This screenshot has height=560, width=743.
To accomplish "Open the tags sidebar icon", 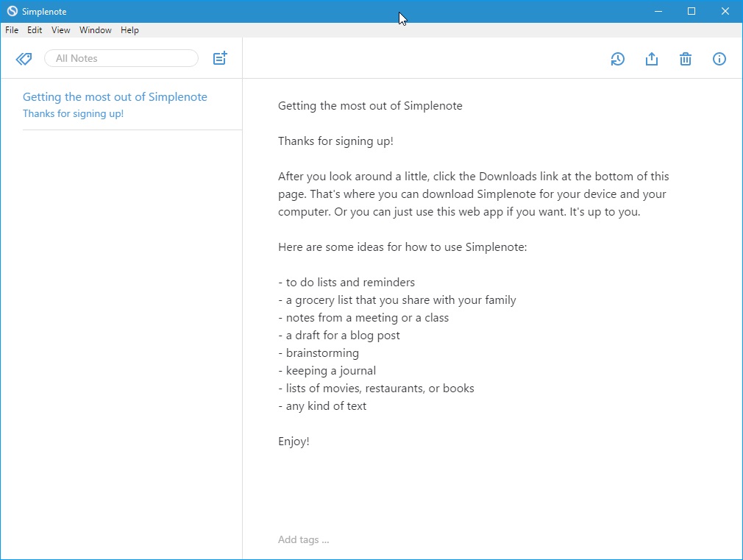I will tap(24, 59).
